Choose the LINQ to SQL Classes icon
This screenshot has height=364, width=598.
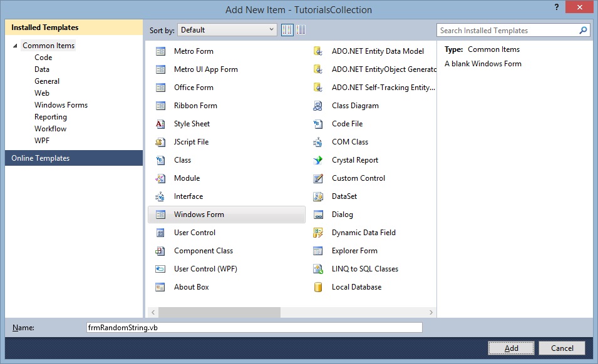(318, 269)
